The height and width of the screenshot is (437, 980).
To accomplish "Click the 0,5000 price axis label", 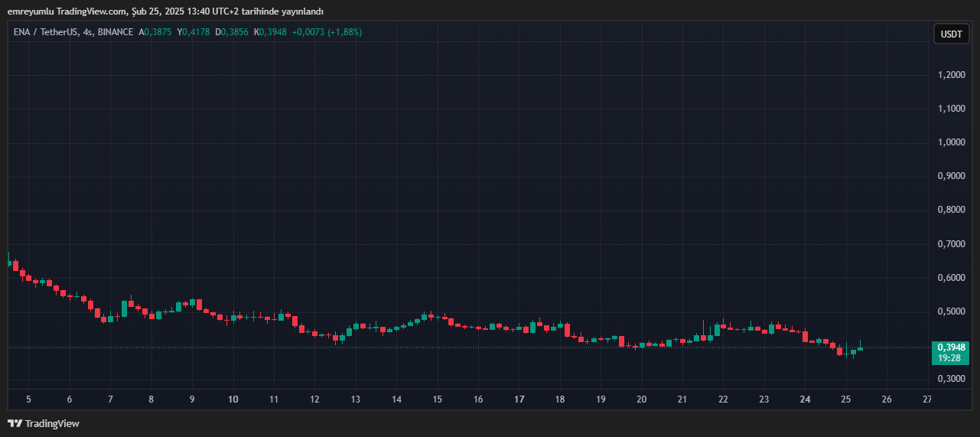I will pyautogui.click(x=951, y=311).
